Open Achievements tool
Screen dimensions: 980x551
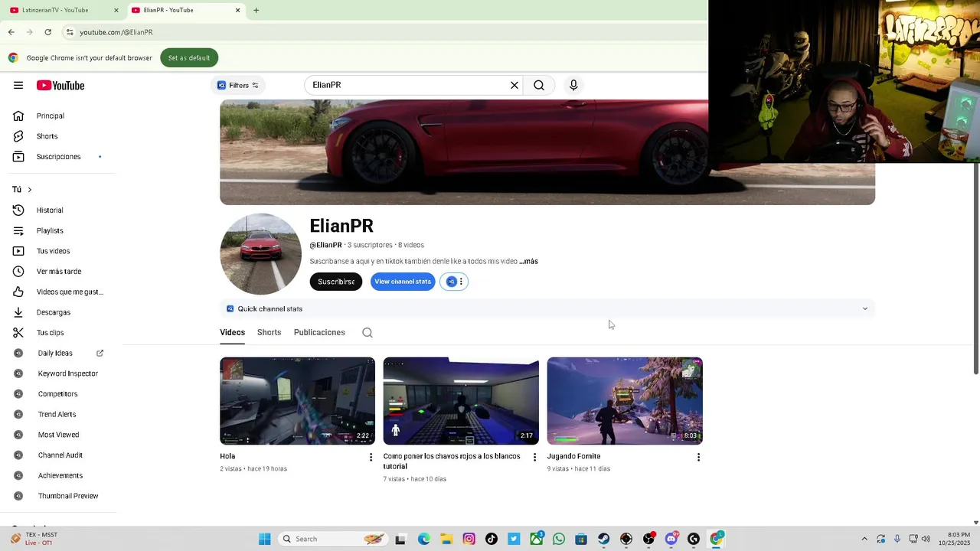(x=58, y=475)
